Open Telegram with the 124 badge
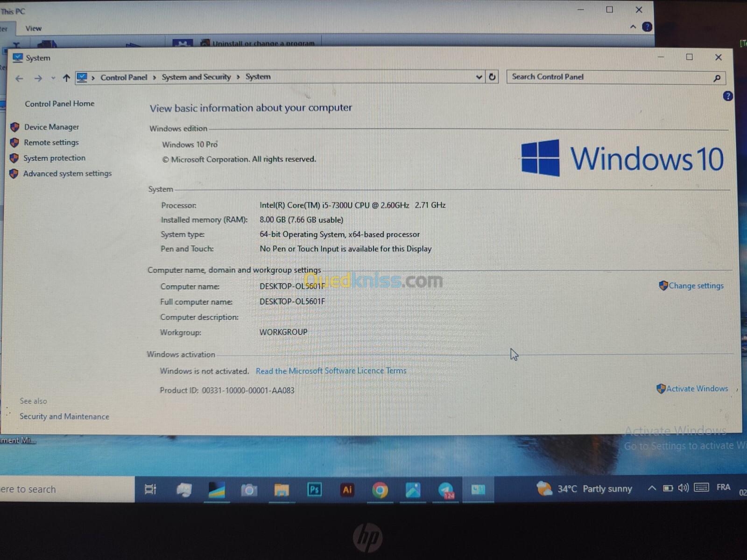Viewport: 747px width, 560px height. pyautogui.click(x=446, y=490)
